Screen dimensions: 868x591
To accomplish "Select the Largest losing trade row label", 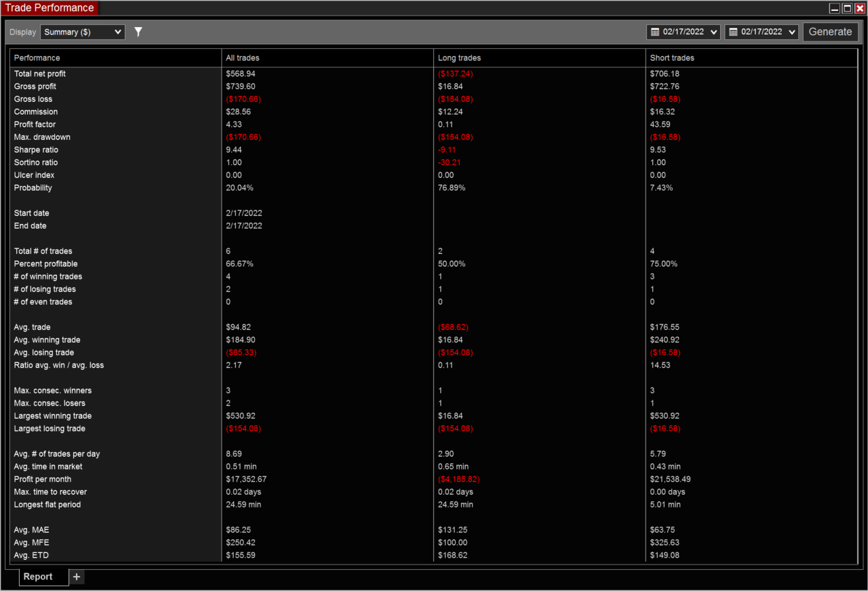I will point(52,429).
